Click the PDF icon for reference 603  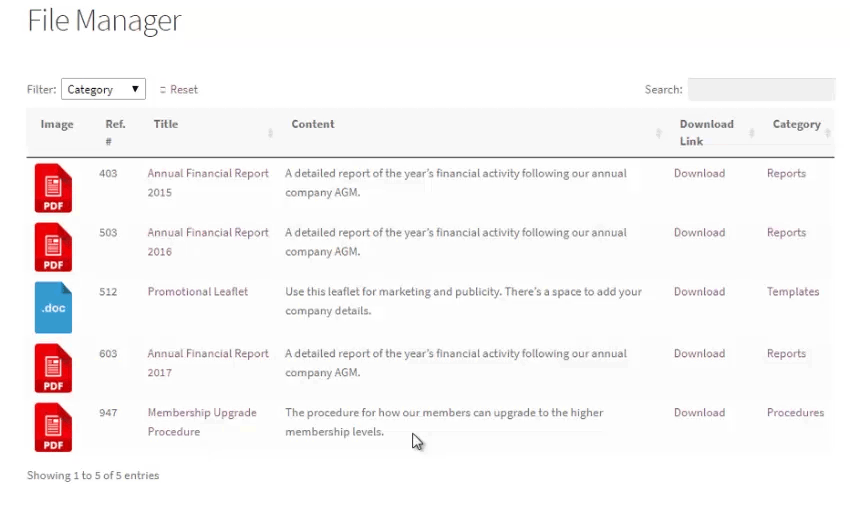(53, 368)
